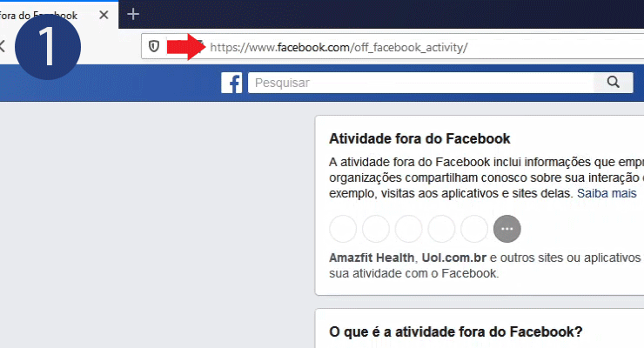
Task: Click the tracking protection shield icon
Action: point(154,46)
